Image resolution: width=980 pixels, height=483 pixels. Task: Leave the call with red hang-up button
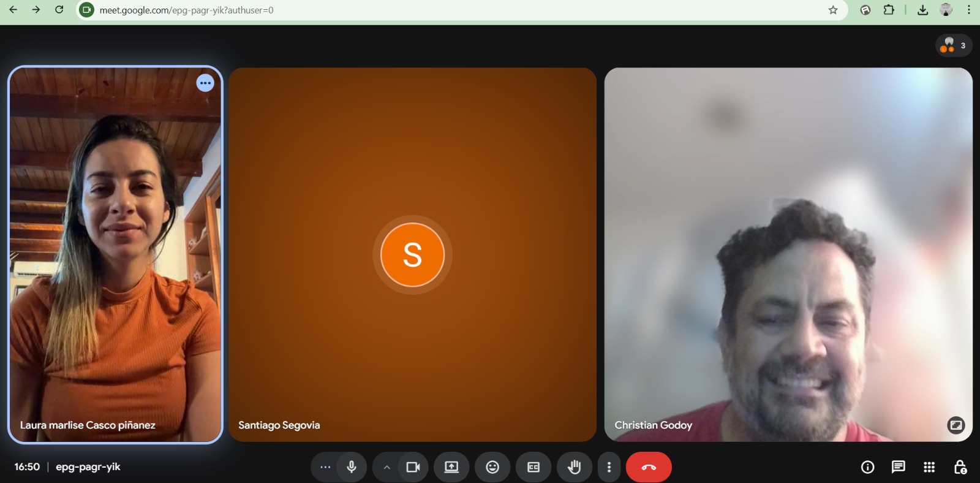point(649,467)
